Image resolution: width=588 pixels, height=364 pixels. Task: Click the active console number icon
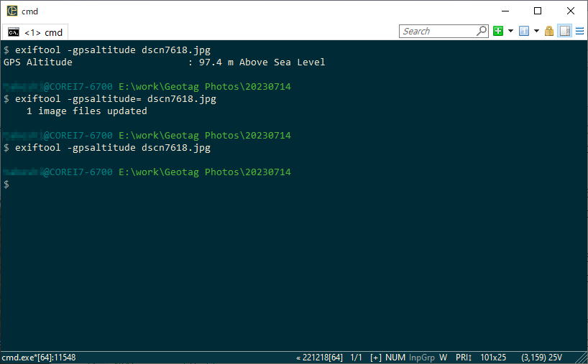(524, 31)
